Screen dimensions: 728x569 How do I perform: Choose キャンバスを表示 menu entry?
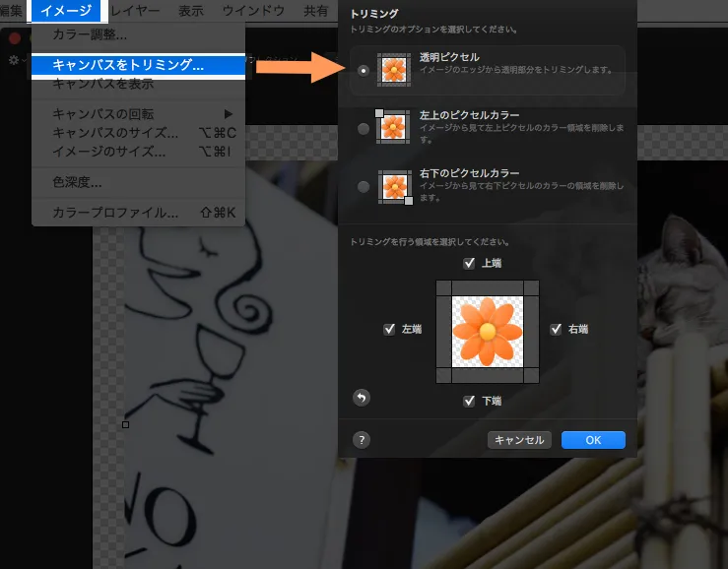[138, 84]
